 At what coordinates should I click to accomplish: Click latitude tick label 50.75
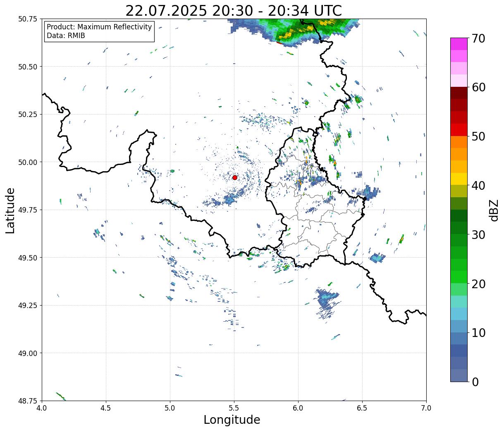[28, 19]
